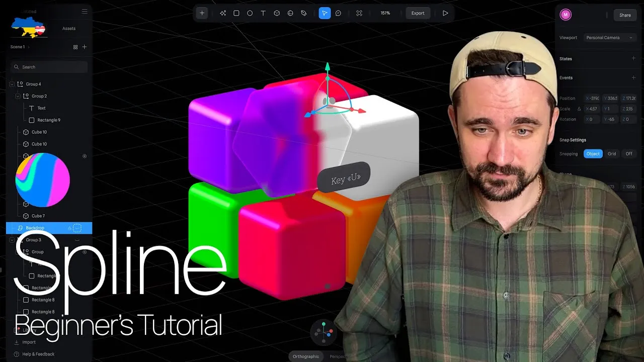644x362 pixels.
Task: Select the 3D Cube tool in toolbar
Action: pyautogui.click(x=277, y=13)
